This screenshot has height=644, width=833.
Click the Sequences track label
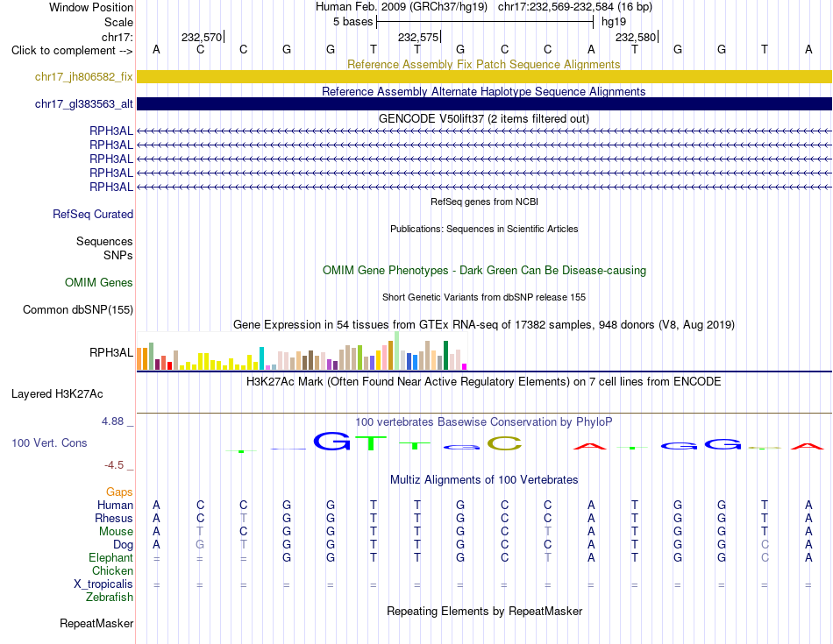[104, 242]
